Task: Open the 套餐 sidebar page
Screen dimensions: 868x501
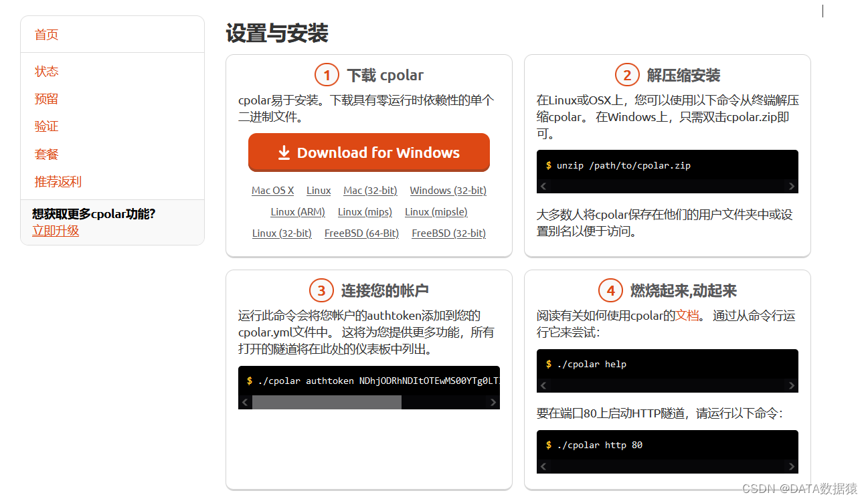Action: [46, 155]
